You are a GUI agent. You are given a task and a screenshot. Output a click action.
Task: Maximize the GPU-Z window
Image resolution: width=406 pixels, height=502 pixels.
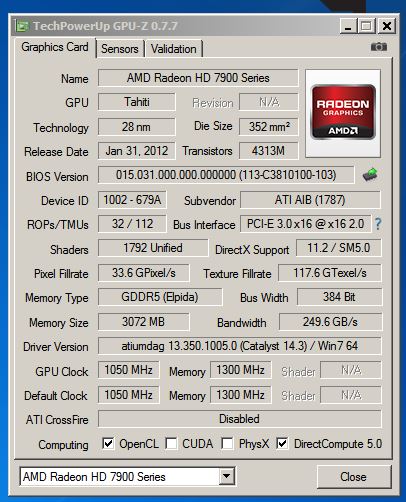(x=367, y=26)
